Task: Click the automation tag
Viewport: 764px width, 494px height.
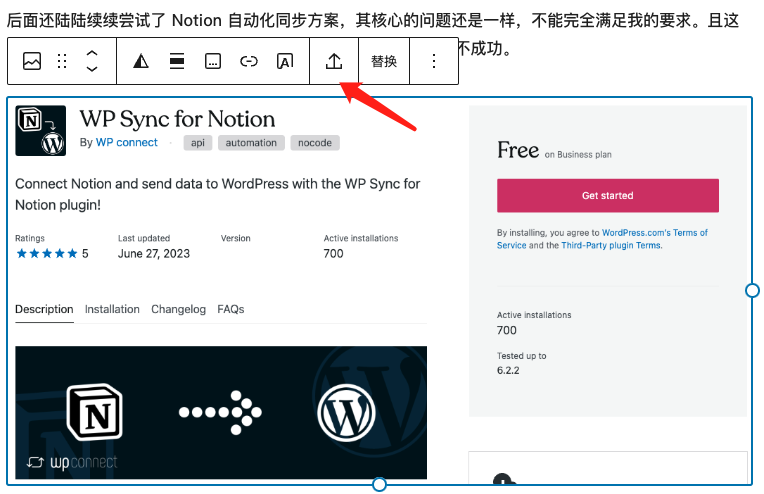Action: point(251,143)
